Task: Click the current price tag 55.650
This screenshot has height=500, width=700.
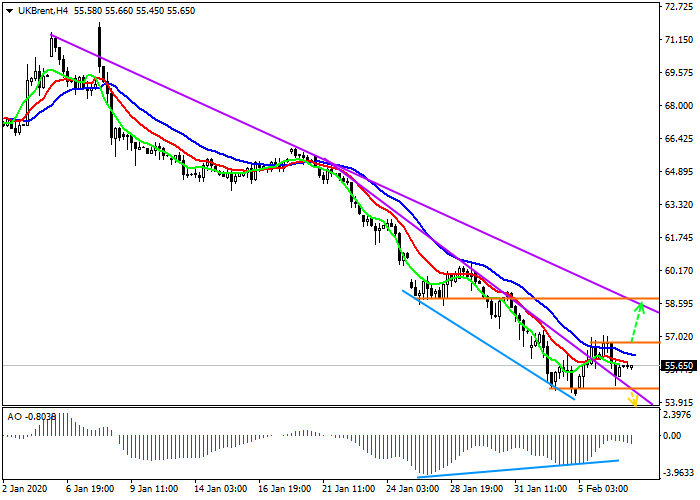Action: click(678, 366)
